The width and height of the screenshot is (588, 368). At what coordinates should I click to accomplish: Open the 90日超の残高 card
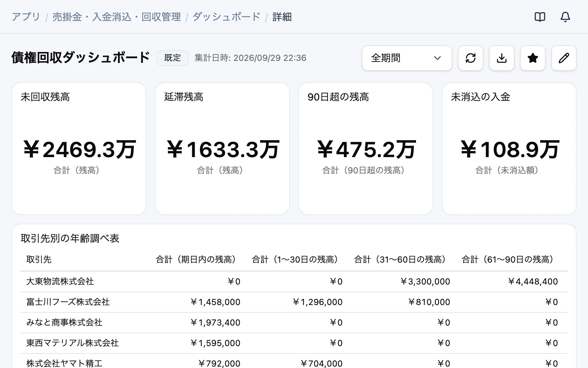[366, 149]
